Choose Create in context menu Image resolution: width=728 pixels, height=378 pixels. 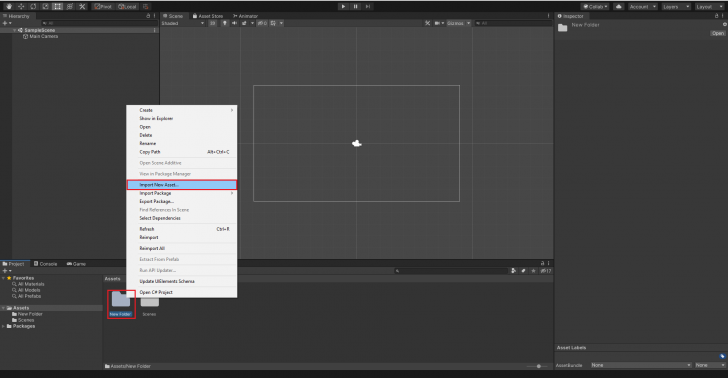[182, 110]
